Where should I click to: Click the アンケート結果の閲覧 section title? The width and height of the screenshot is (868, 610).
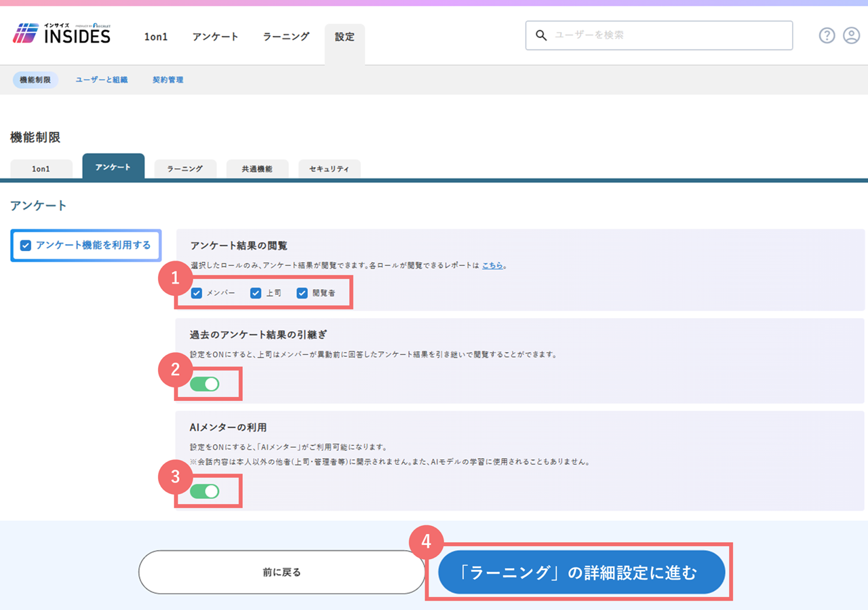[x=239, y=245]
